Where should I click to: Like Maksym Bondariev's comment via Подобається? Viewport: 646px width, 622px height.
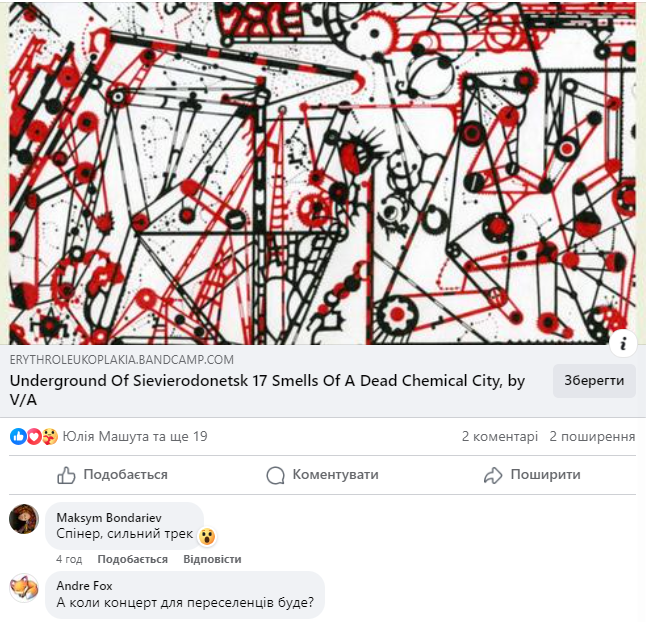(133, 559)
